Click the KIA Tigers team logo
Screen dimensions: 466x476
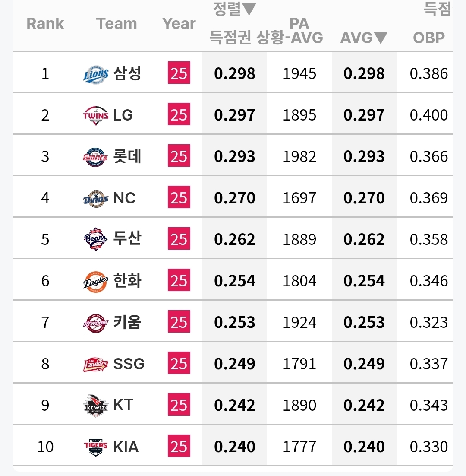coord(95,447)
